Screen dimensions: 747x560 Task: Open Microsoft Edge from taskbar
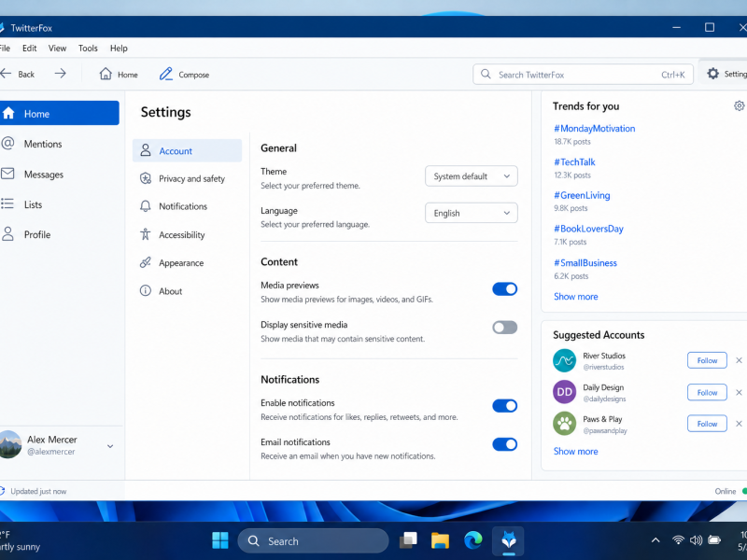tap(473, 540)
